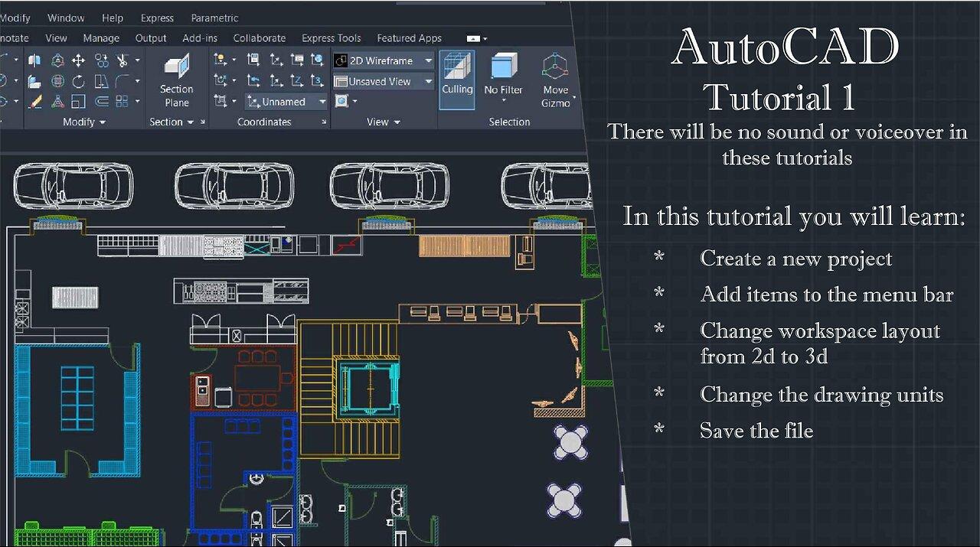Expand the Unnamed UCS dropdown in Coordinates

tap(322, 101)
